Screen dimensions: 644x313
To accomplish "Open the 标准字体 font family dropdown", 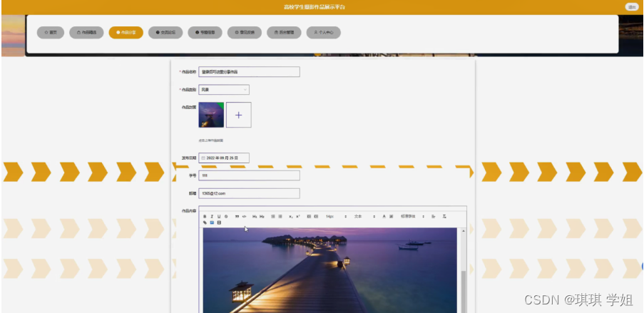I will click(412, 217).
